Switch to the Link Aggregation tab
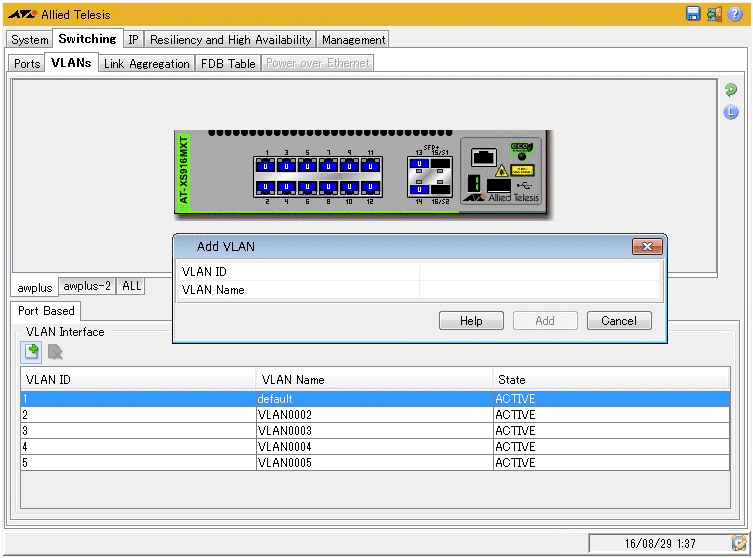 click(146, 63)
